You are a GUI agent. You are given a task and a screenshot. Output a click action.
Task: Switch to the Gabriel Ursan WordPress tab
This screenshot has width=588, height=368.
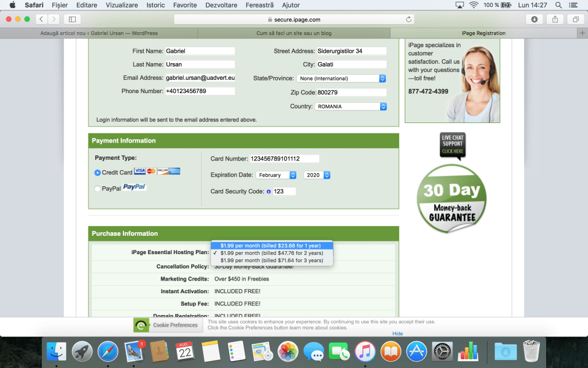pyautogui.click(x=99, y=33)
